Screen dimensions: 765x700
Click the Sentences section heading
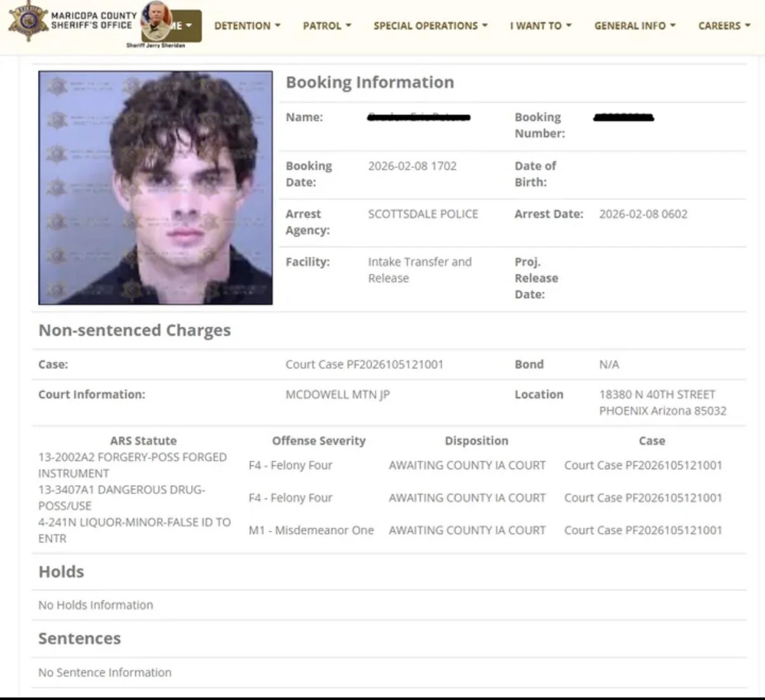[x=80, y=638]
